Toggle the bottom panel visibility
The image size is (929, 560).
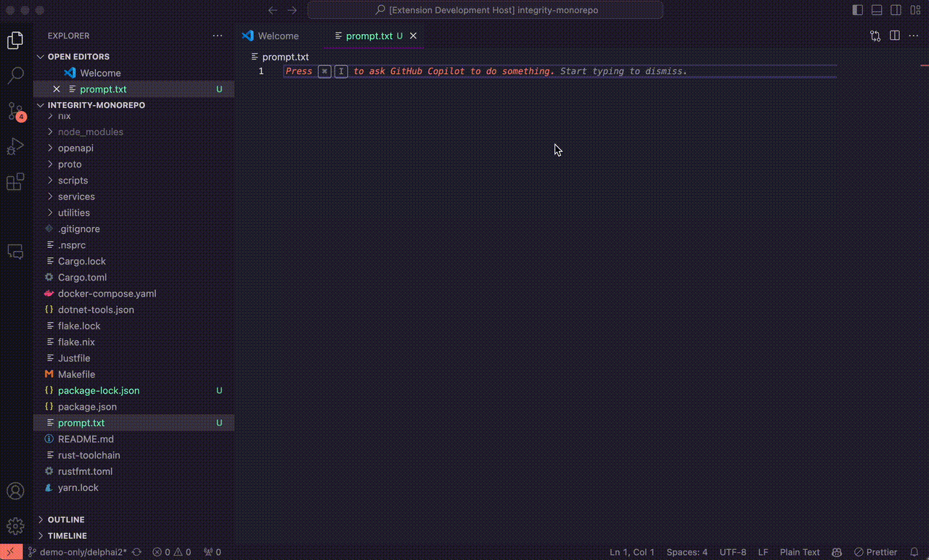click(877, 10)
